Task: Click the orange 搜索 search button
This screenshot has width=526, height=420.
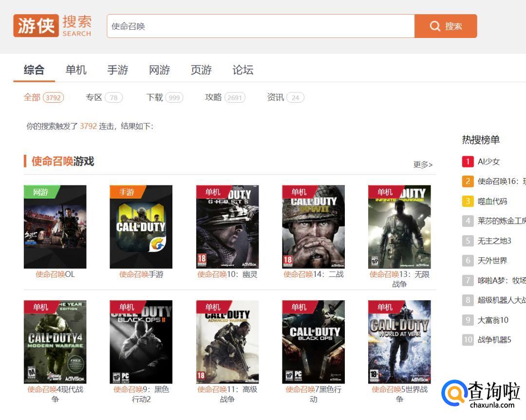Action: [x=446, y=26]
